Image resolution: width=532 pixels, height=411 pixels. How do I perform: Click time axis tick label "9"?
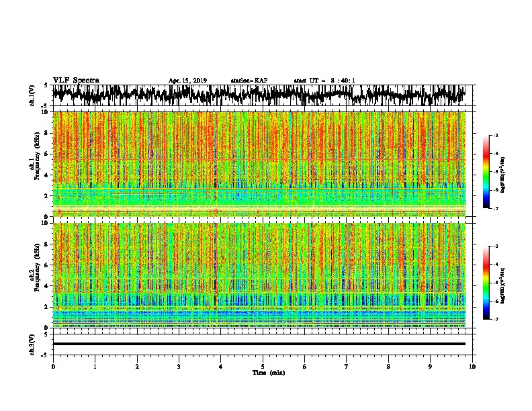coord(430,367)
